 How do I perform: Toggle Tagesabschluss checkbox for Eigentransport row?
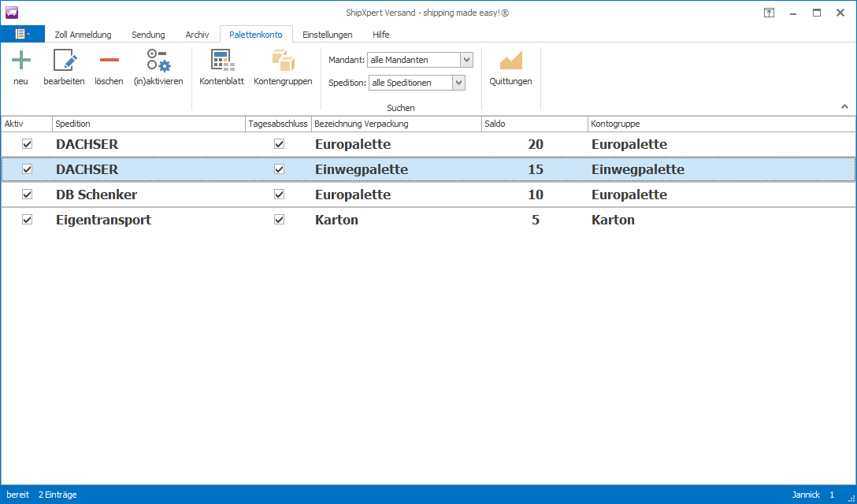click(279, 220)
